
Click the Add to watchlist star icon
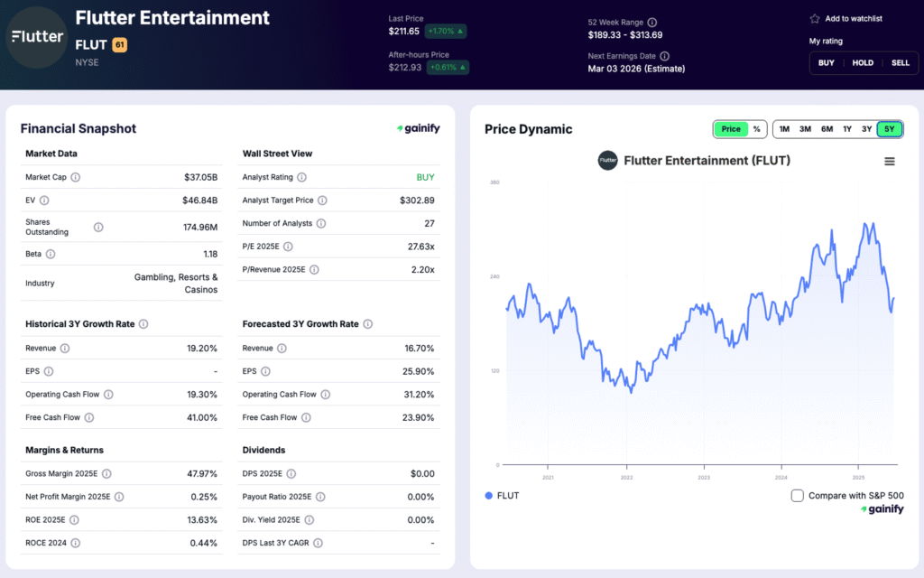click(814, 17)
